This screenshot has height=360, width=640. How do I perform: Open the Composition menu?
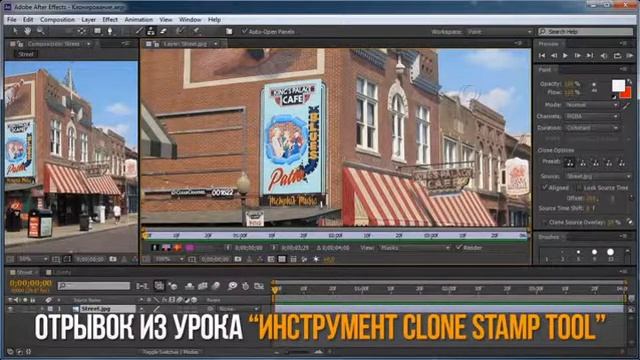pos(57,20)
